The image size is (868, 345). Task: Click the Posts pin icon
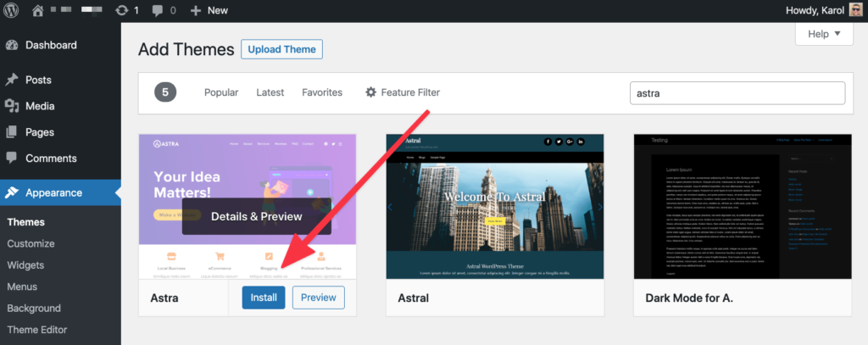click(12, 81)
